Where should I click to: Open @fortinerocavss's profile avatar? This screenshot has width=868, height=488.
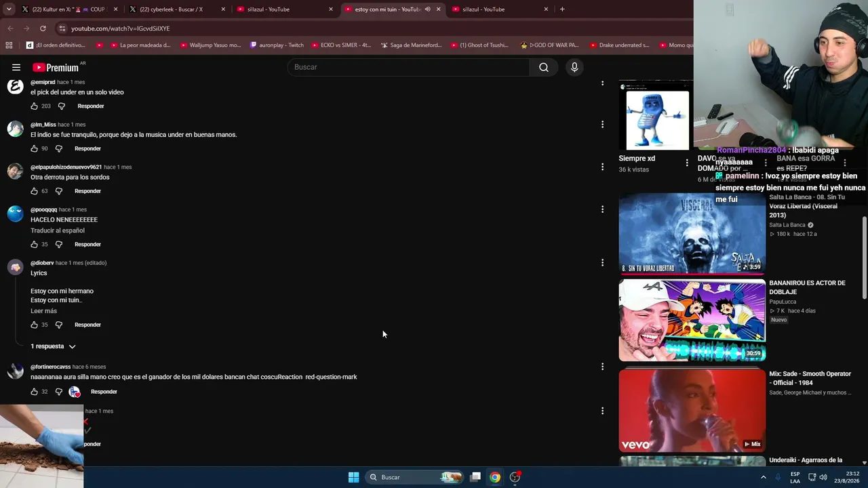[15, 371]
